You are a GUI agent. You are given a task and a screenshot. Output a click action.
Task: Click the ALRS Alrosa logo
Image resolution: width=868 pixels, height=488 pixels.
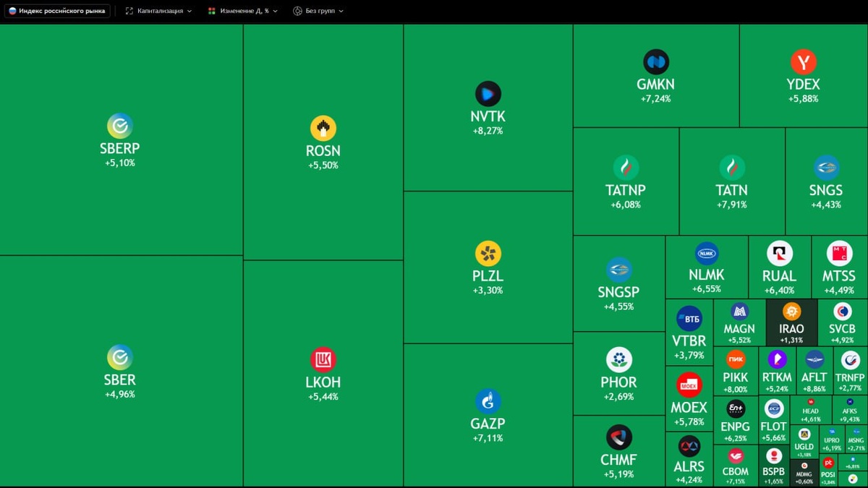[689, 446]
